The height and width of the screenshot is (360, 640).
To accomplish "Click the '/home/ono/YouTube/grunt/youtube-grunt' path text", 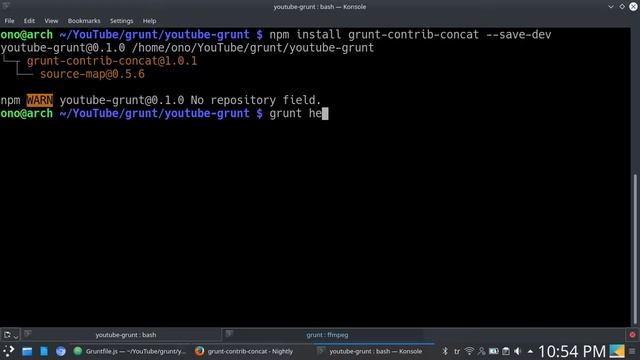I will 253,48.
